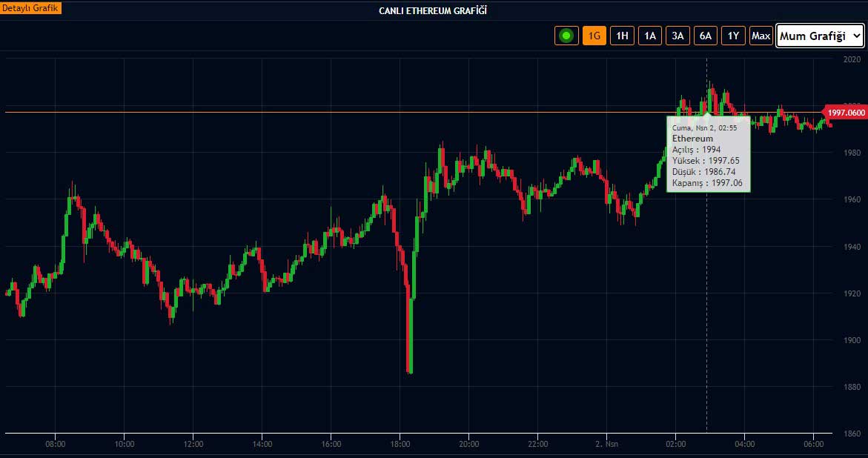Click the 08:00 time axis label
Image resolution: width=868 pixels, height=458 pixels.
pyautogui.click(x=56, y=444)
